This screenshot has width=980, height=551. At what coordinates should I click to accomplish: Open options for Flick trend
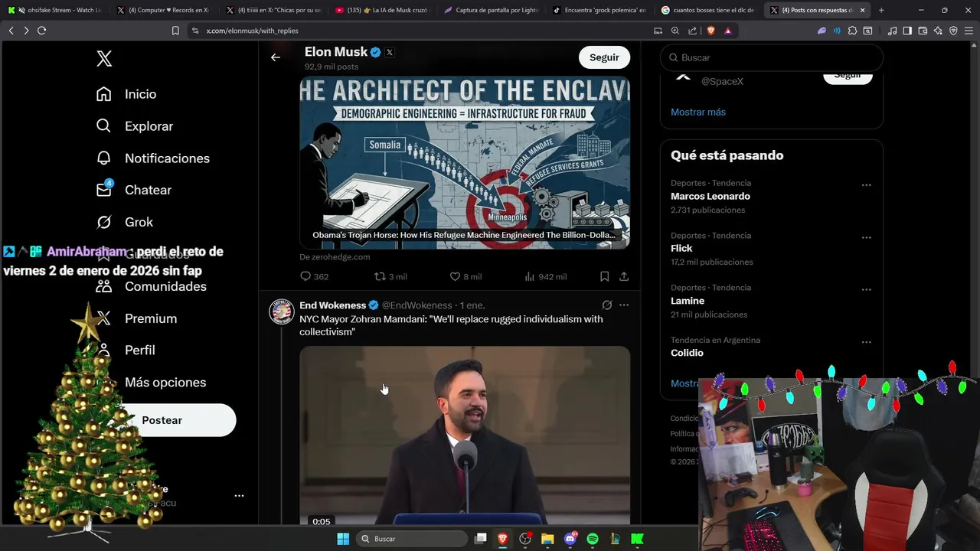click(867, 237)
